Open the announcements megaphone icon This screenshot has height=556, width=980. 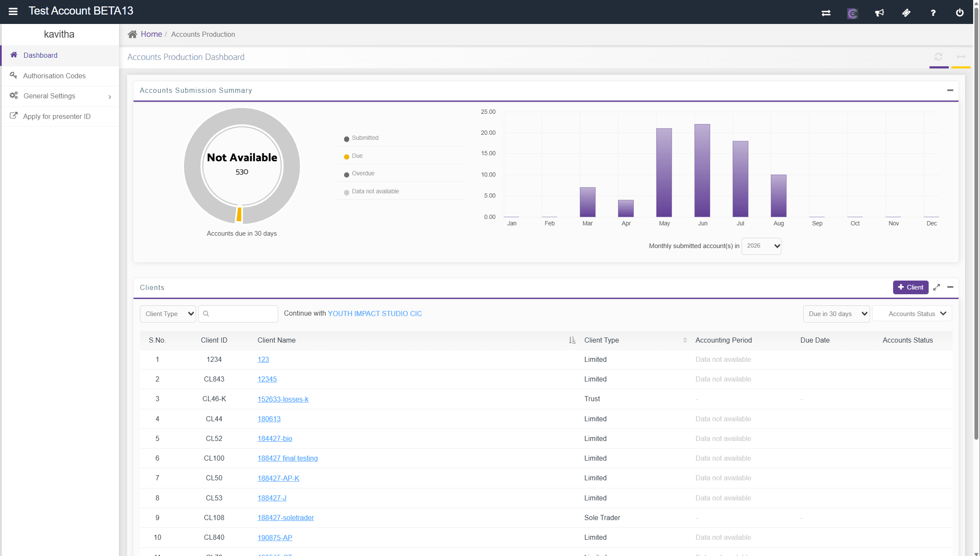[x=879, y=13]
